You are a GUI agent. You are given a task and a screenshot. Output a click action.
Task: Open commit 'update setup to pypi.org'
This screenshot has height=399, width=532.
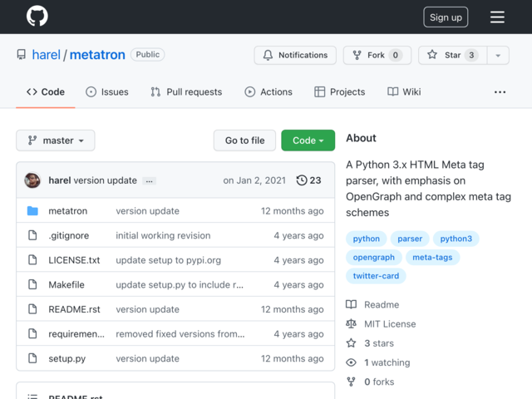click(x=168, y=260)
